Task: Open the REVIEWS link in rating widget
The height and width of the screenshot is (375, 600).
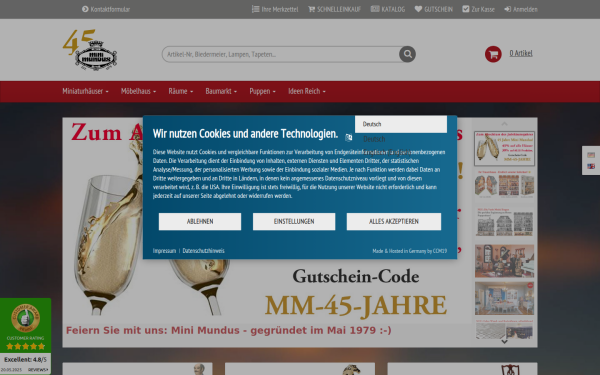Action: point(38,370)
